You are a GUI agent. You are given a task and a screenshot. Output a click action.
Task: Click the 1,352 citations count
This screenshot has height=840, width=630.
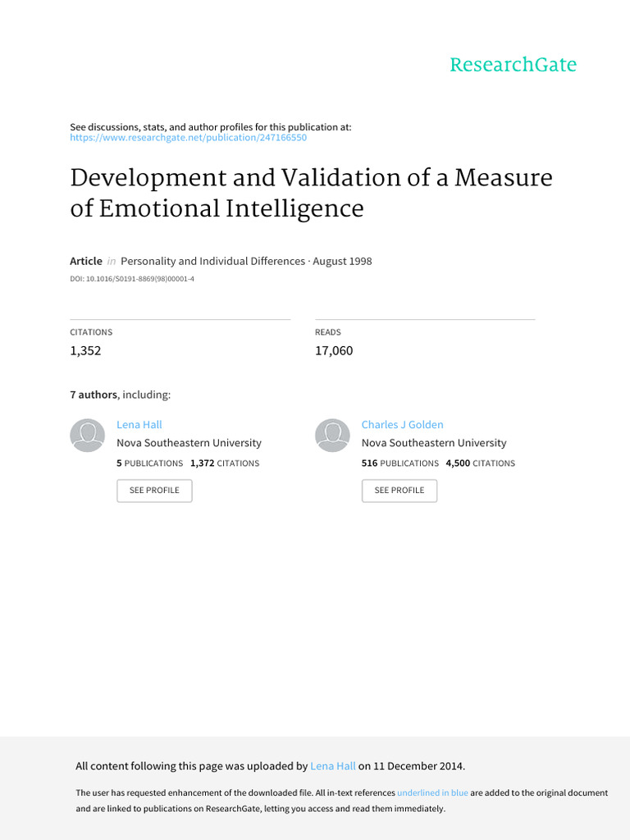(85, 351)
